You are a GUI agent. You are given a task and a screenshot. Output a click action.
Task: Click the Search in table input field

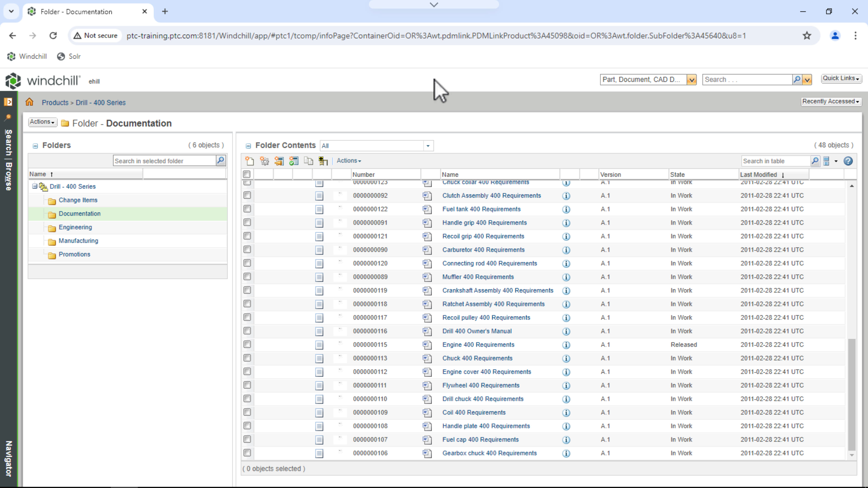coord(776,161)
